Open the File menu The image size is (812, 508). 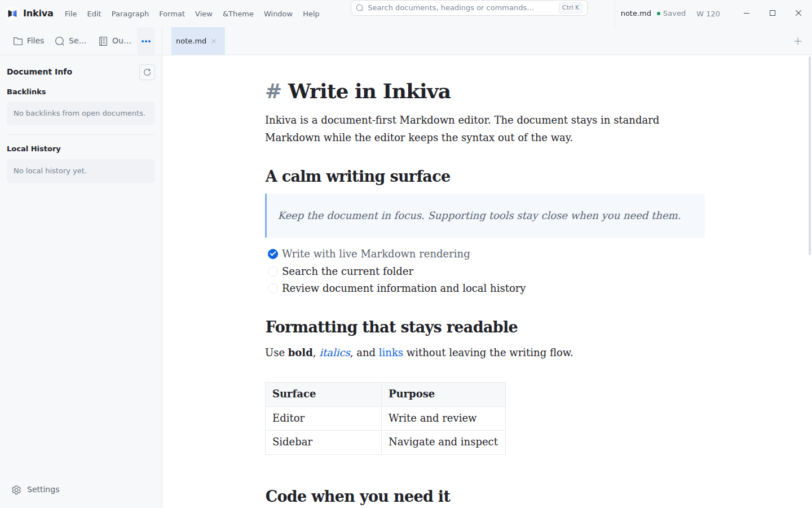tap(70, 14)
